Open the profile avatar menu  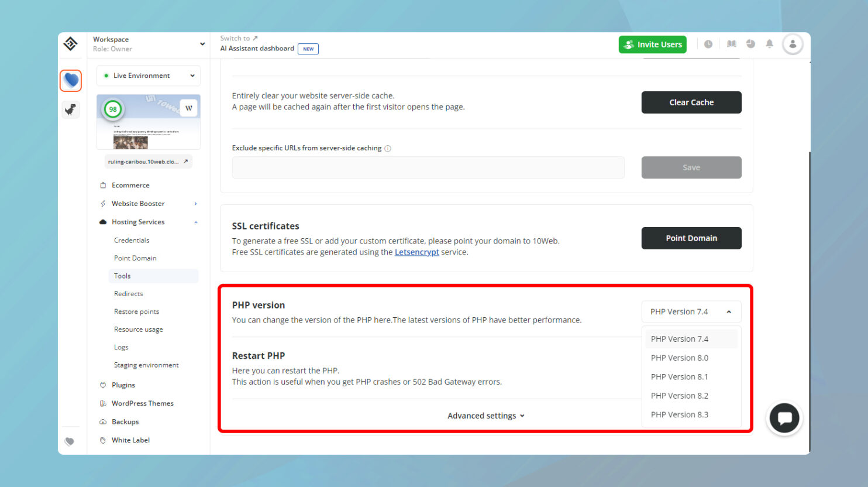793,44
